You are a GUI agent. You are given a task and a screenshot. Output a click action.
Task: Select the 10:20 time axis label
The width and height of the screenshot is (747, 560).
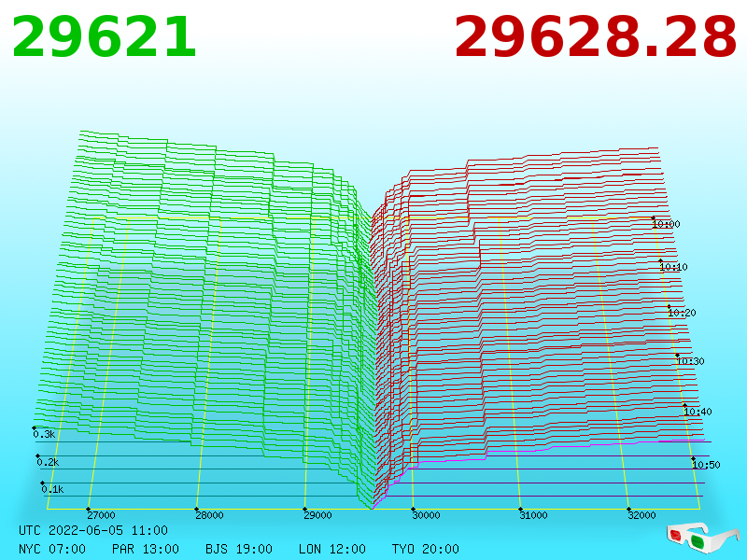click(682, 313)
